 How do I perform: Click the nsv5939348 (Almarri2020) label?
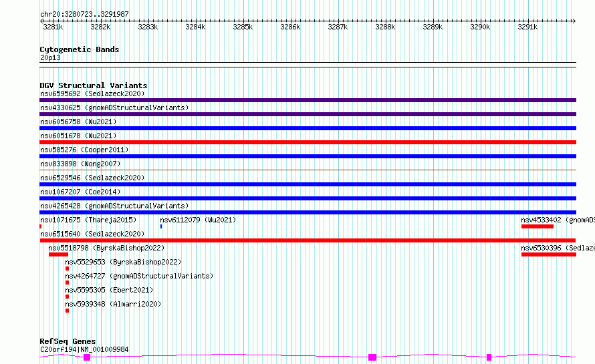pos(113,304)
